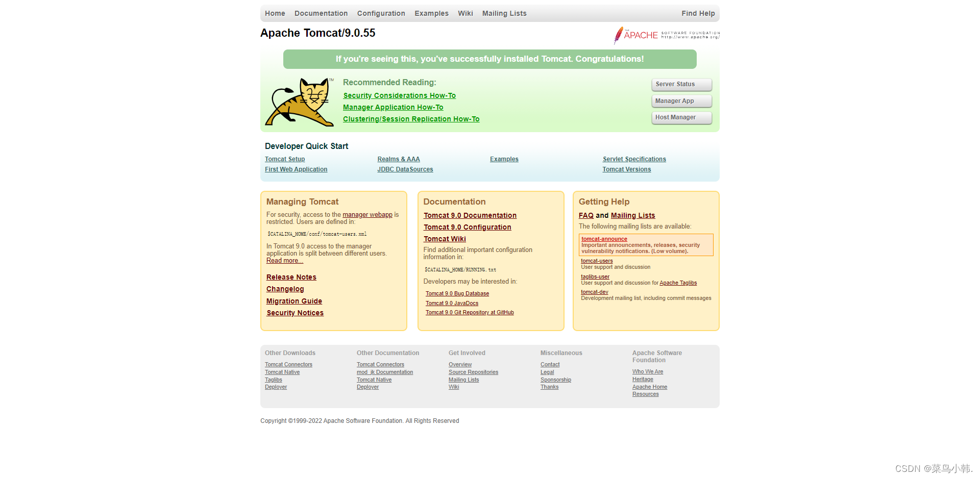
Task: Open mod_jk Documentation link
Action: [385, 372]
